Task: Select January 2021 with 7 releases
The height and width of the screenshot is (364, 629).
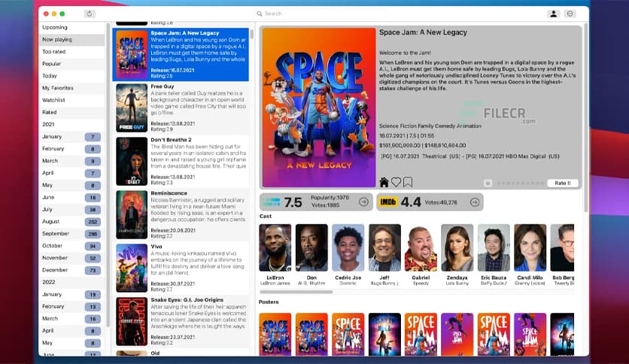Action: [71, 136]
